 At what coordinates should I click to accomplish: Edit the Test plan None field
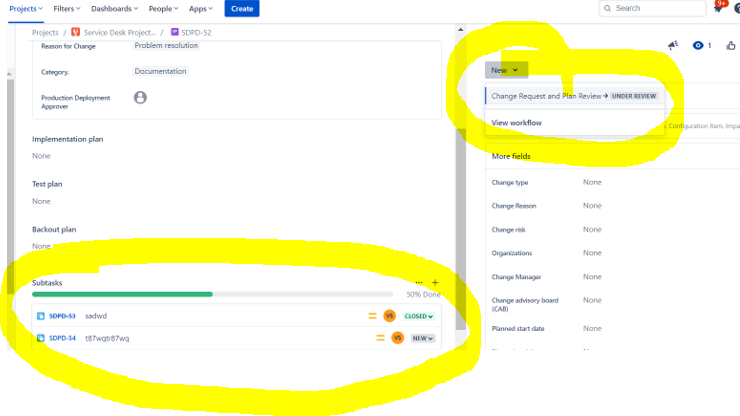(x=41, y=201)
